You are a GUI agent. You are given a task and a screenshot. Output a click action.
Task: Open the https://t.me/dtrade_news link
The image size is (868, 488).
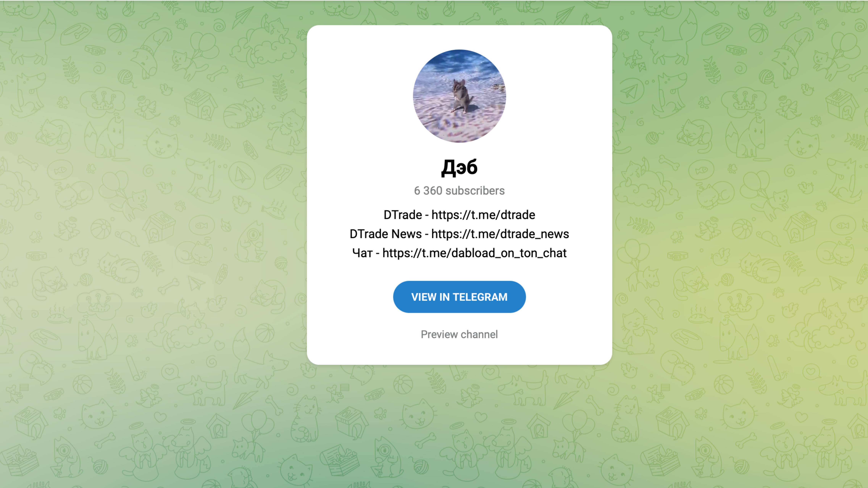[x=500, y=234]
